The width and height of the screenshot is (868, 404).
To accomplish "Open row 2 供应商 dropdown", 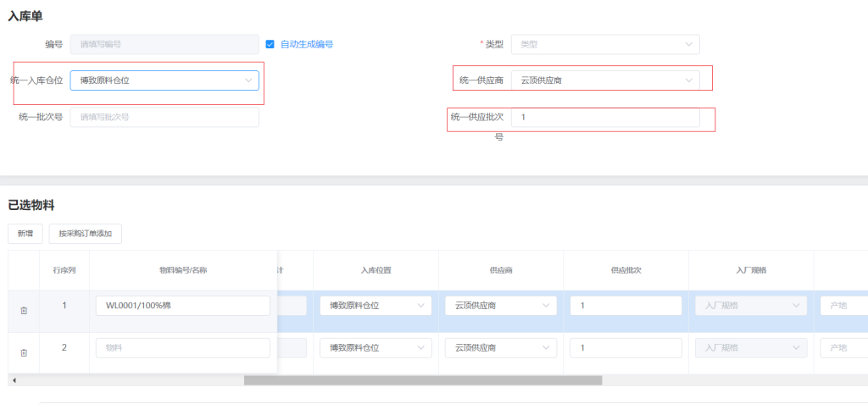I will pos(500,347).
